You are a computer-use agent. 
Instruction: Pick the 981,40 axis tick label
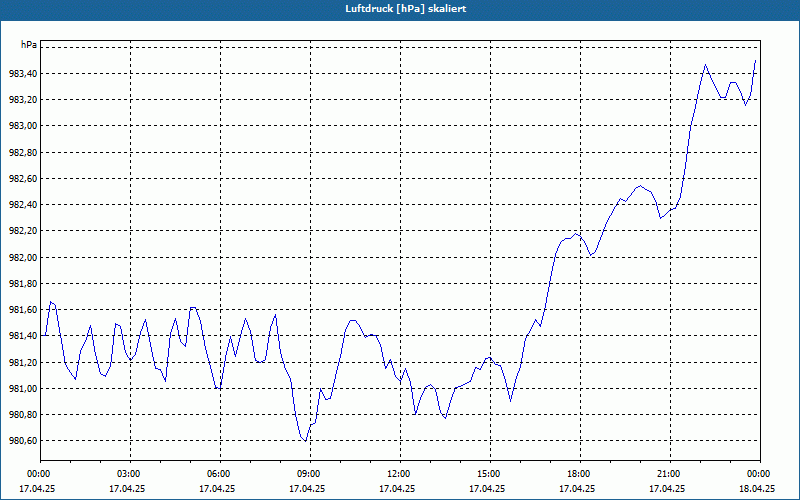[23, 336]
